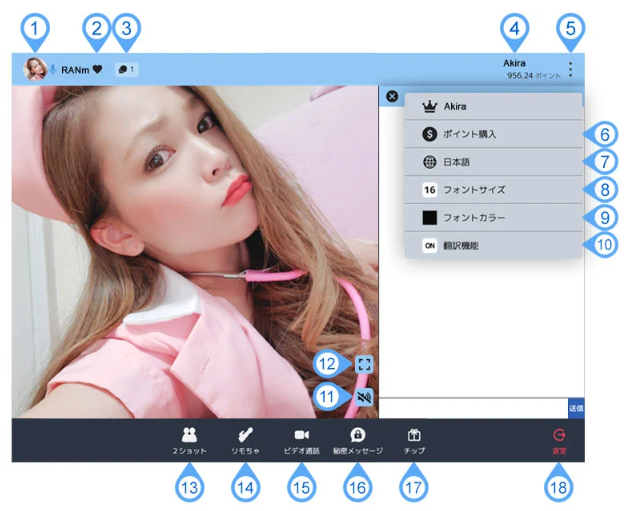
Task: Open the three-dot options menu
Action: 570,70
